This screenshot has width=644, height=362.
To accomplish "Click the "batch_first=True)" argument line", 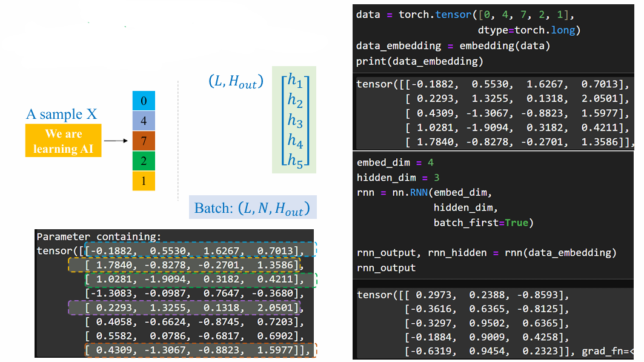I will point(483,223).
